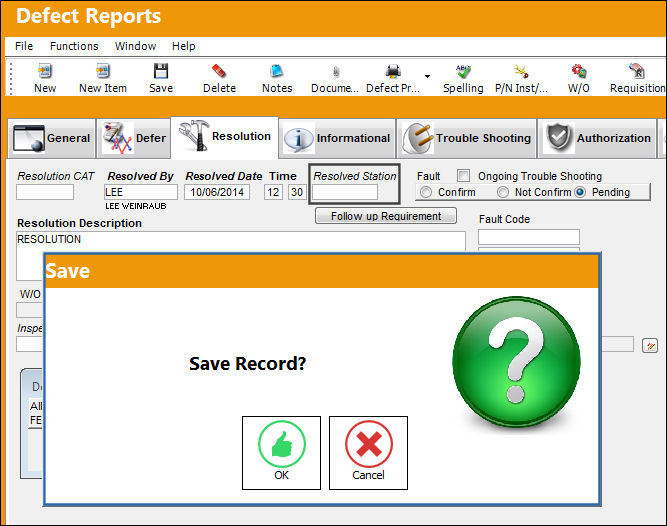Viewport: 667px width, 526px height.
Task: Open the Informational tab
Action: click(337, 138)
